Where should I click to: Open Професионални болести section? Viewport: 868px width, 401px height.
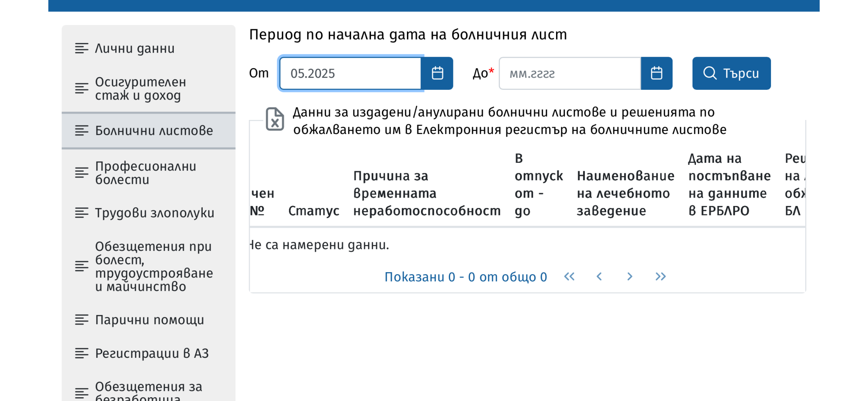point(145,173)
